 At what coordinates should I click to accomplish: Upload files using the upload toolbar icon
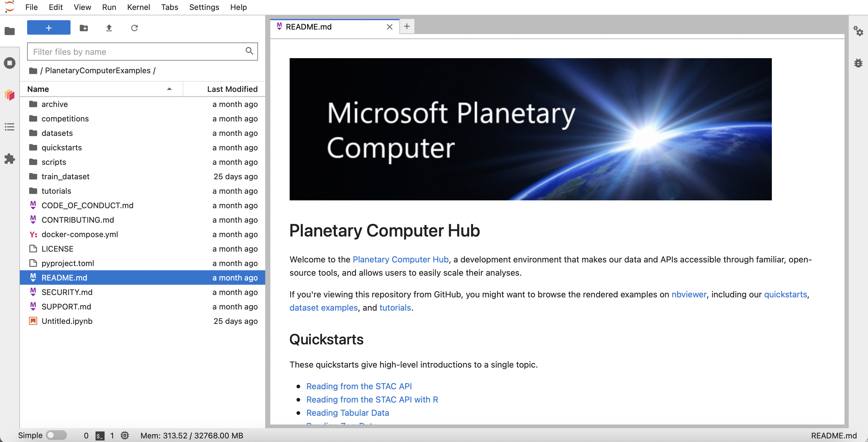coord(109,28)
